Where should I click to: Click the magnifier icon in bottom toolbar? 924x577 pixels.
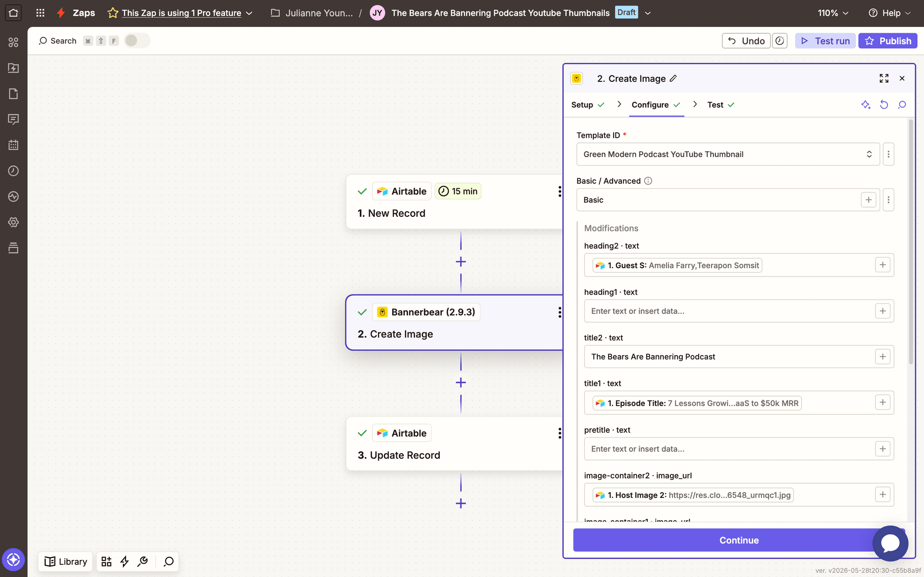(169, 561)
